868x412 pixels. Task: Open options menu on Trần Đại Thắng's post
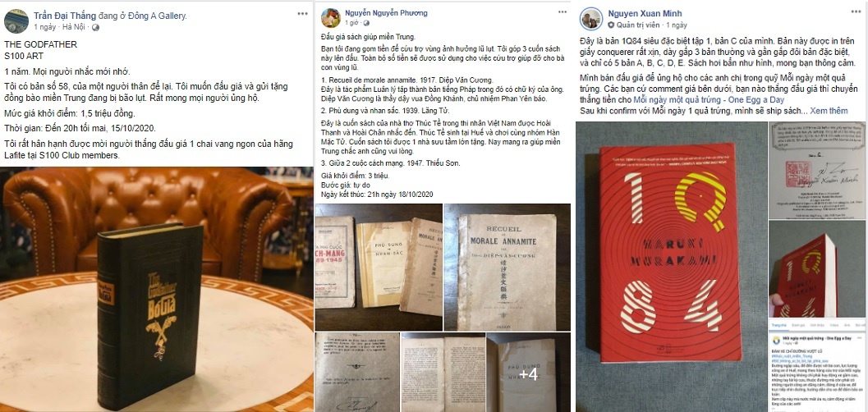303,14
